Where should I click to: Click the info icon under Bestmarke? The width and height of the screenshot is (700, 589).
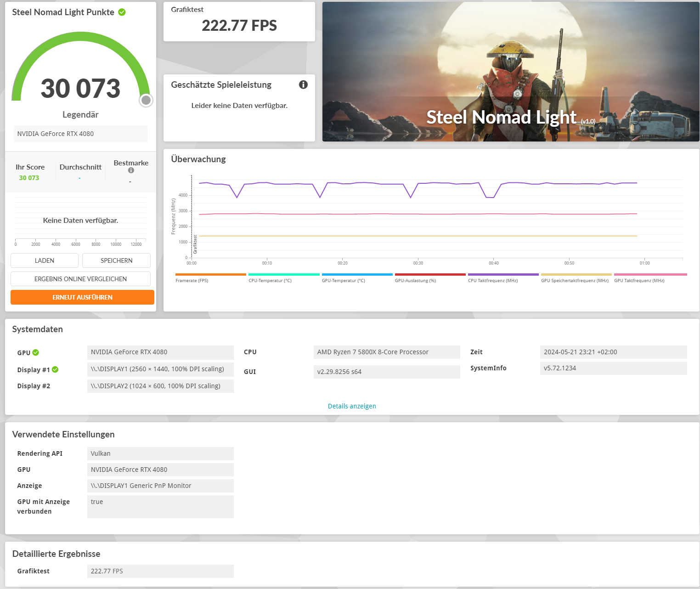point(131,170)
